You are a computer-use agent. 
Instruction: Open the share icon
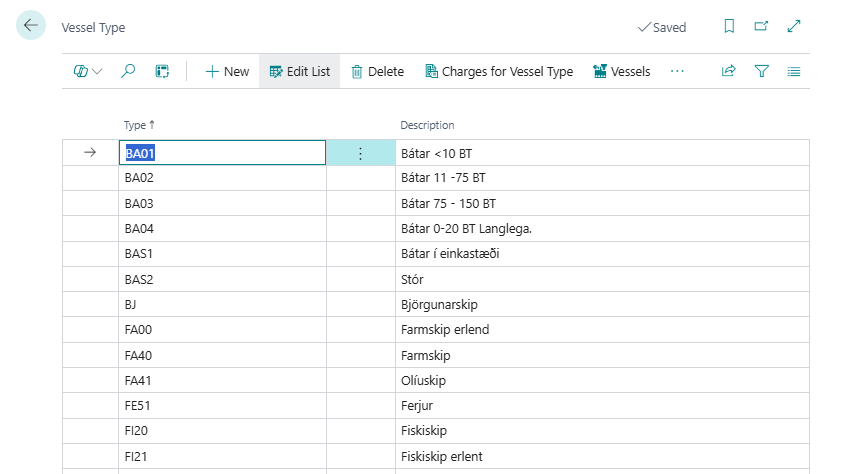click(729, 71)
